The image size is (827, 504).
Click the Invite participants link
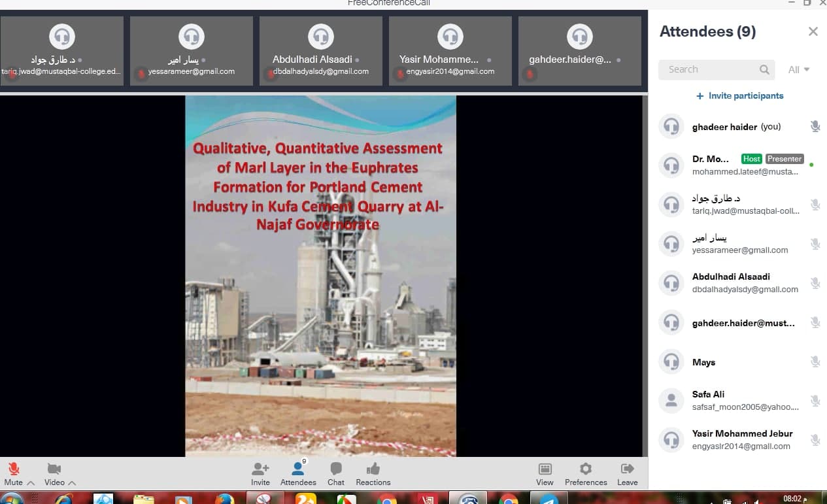(x=739, y=96)
